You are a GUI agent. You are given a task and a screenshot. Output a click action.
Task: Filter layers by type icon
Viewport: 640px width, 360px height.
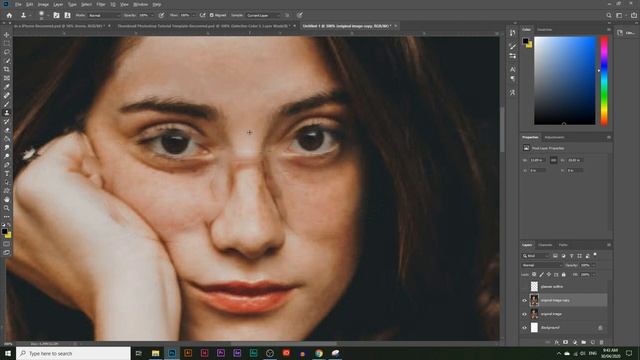click(x=571, y=256)
